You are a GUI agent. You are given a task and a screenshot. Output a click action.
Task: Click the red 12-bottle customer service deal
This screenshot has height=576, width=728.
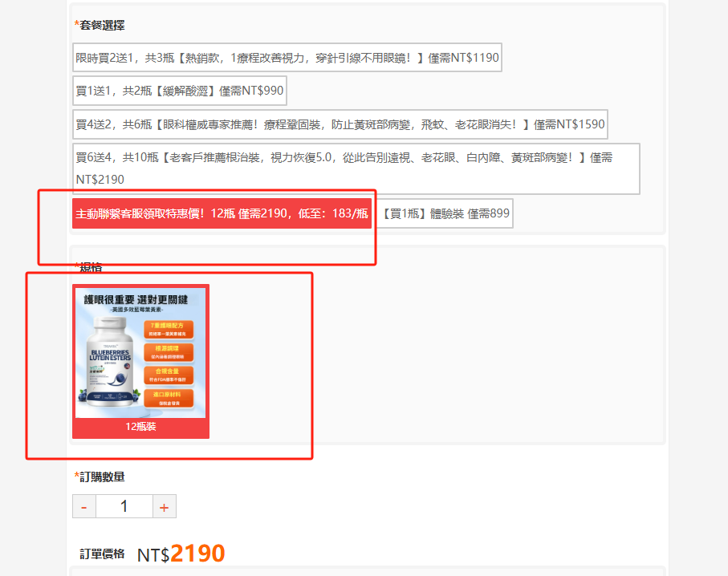pyautogui.click(x=222, y=213)
